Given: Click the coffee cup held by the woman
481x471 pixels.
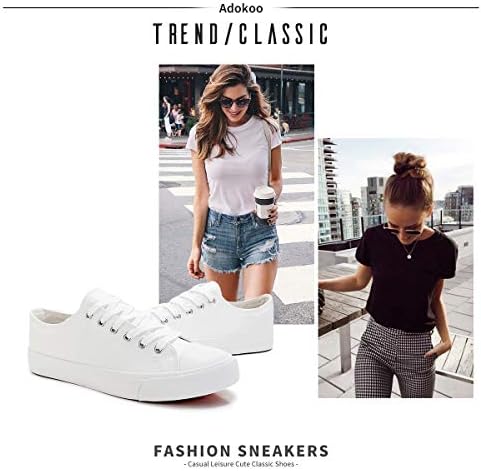Looking at the screenshot, I should tap(265, 202).
